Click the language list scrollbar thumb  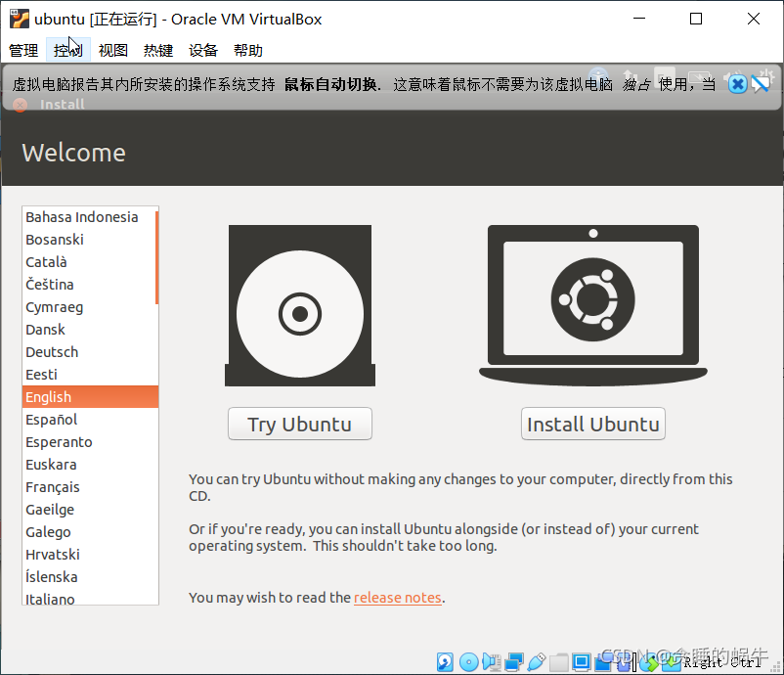[157, 257]
